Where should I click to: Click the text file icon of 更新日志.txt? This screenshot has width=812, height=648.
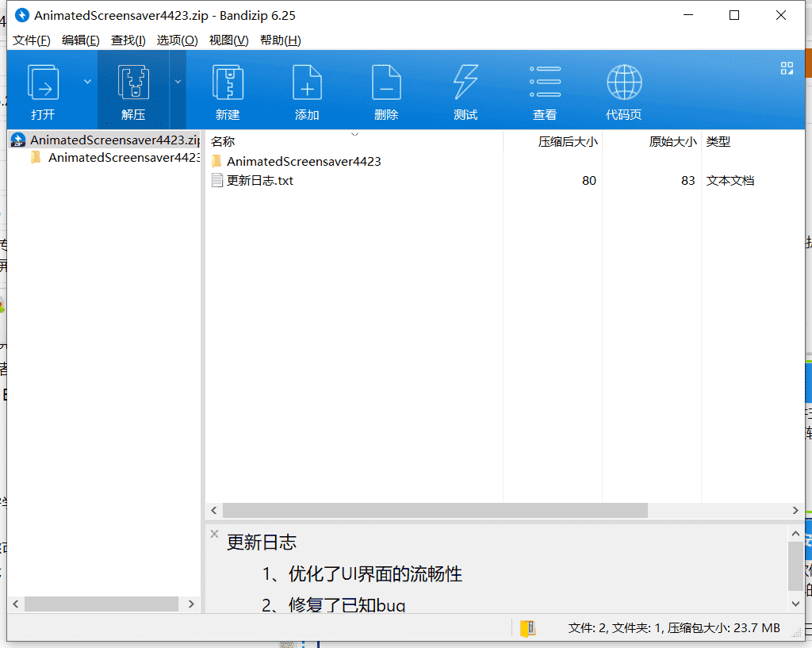tap(217, 180)
